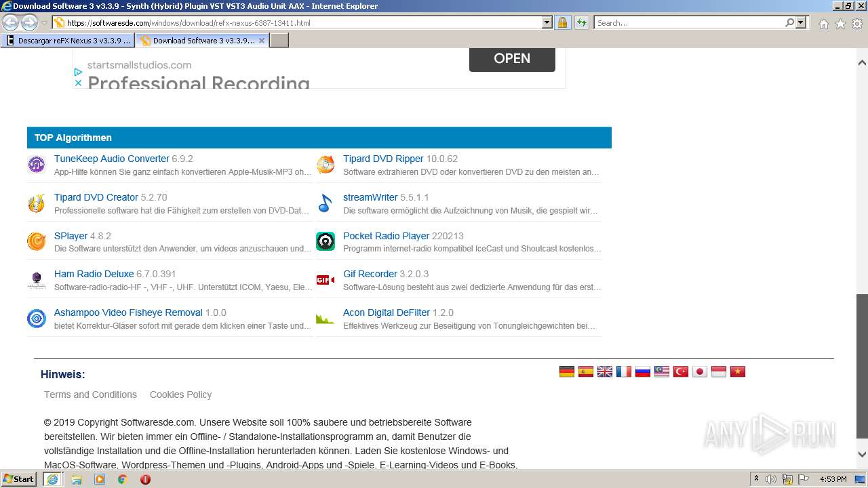Open the Ham Radio Deluxe link
868x488 pixels.
(x=94, y=274)
